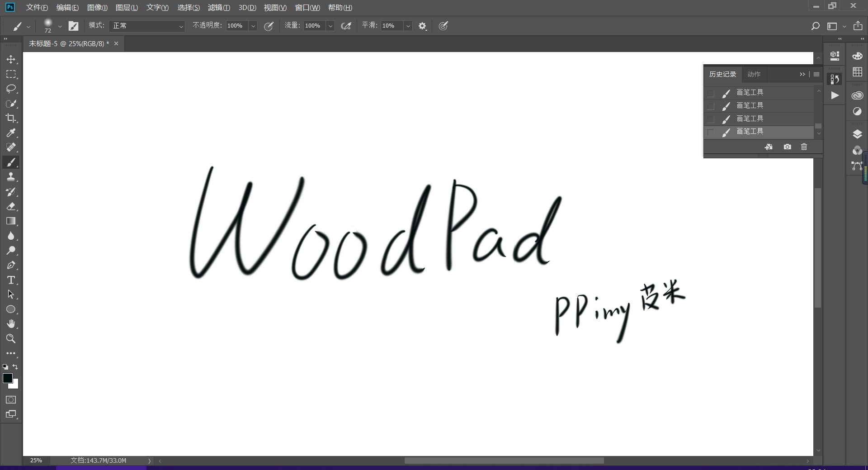Tick the topmost history state checkbox
The width and height of the screenshot is (868, 470).
pos(711,93)
